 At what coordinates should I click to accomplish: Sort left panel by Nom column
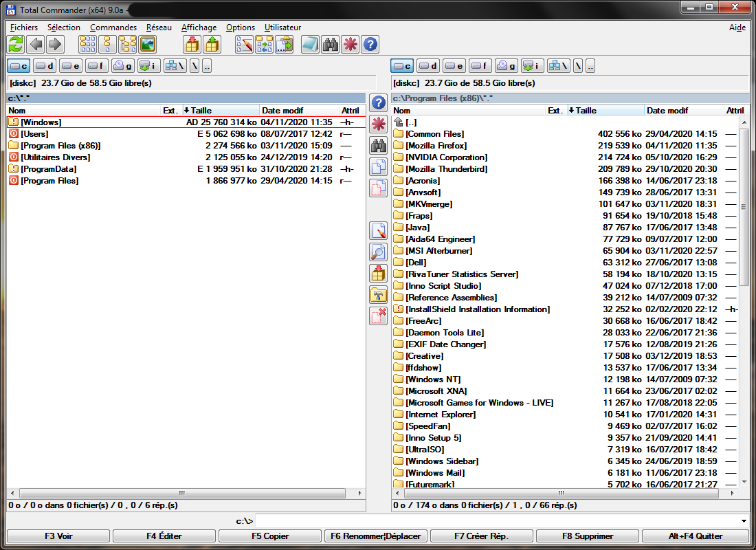[x=83, y=111]
